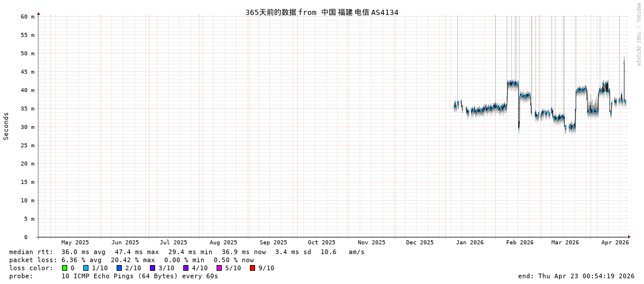Select the red 9/10 loss swatch
This screenshot has height=284, width=644.
252,268
